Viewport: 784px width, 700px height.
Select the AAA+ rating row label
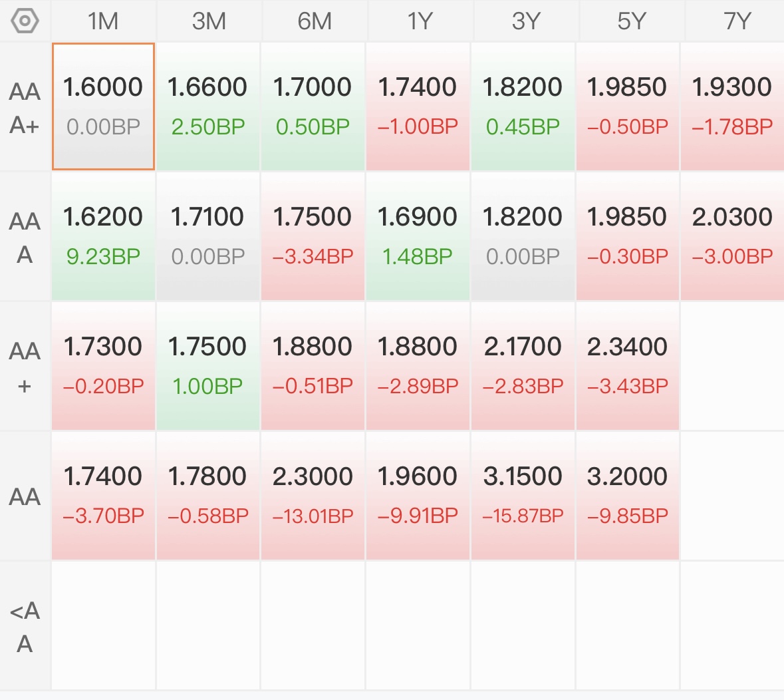point(25,108)
